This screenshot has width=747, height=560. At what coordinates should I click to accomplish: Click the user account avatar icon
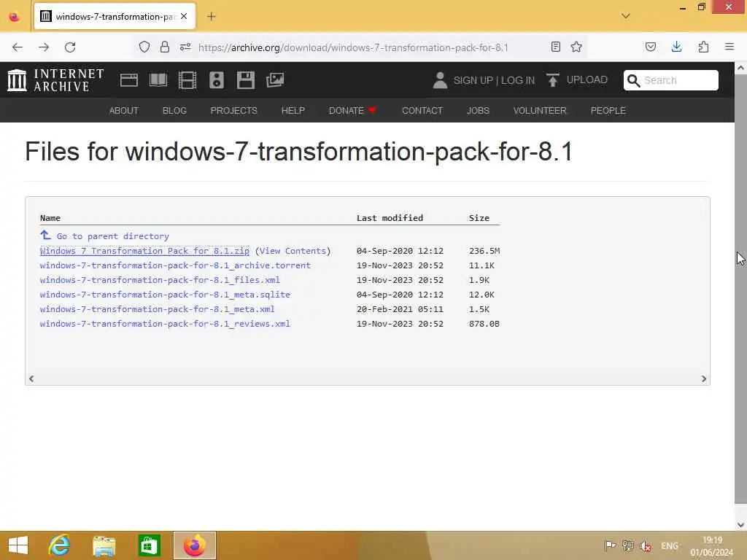tap(440, 80)
